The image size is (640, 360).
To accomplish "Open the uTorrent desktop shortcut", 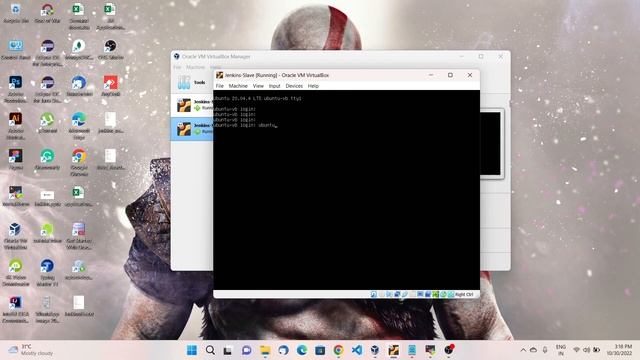I will pos(47,122).
